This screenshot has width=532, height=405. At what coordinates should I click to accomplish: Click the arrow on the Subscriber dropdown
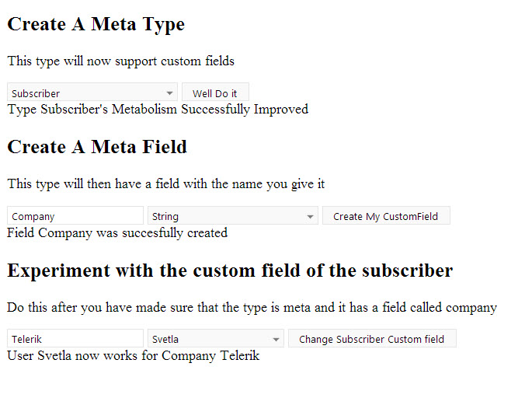coord(169,93)
